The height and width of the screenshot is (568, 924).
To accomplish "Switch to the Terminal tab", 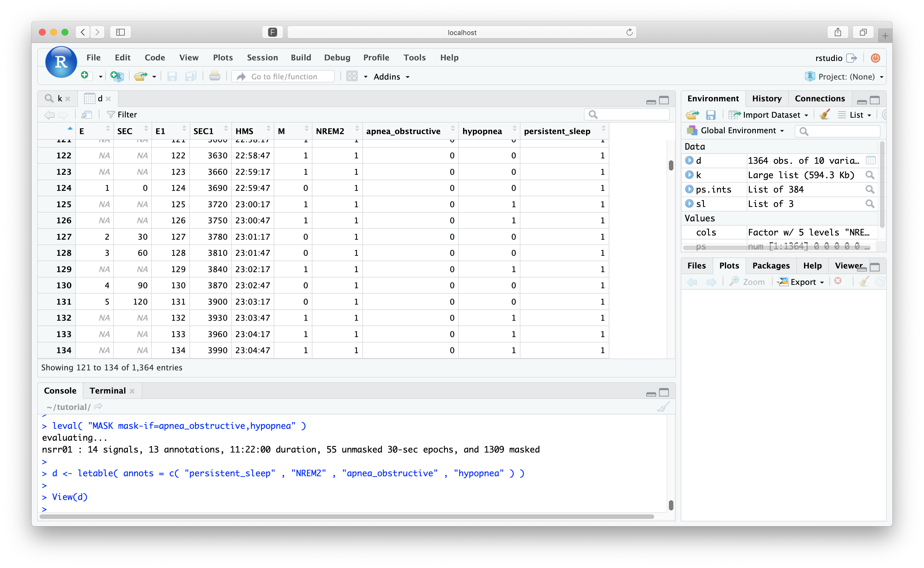I will (107, 391).
